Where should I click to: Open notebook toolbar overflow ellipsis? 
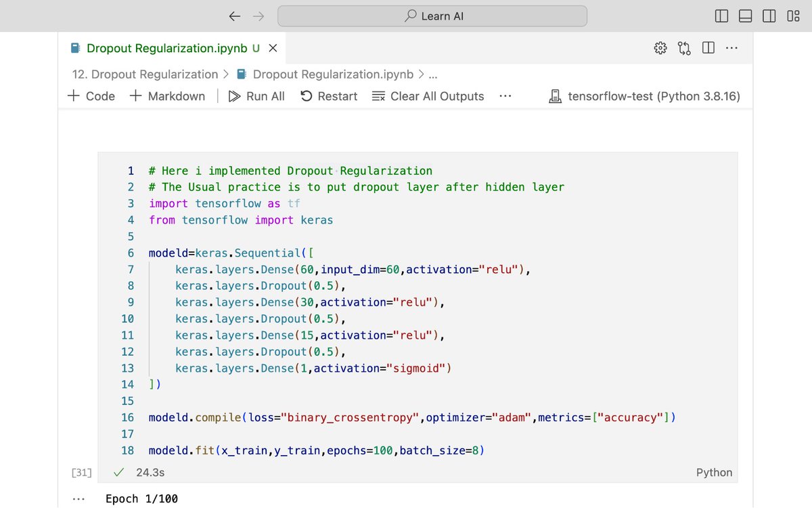click(x=505, y=96)
